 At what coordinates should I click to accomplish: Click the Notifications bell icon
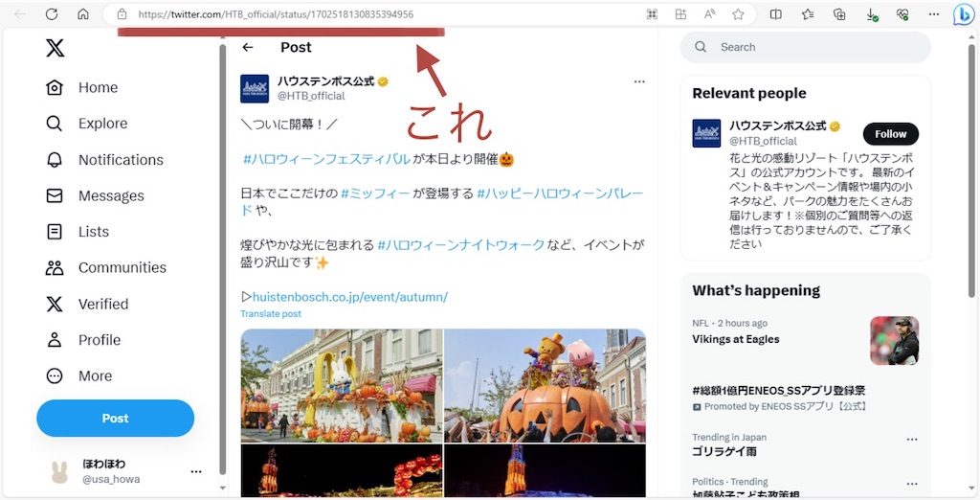tap(55, 160)
